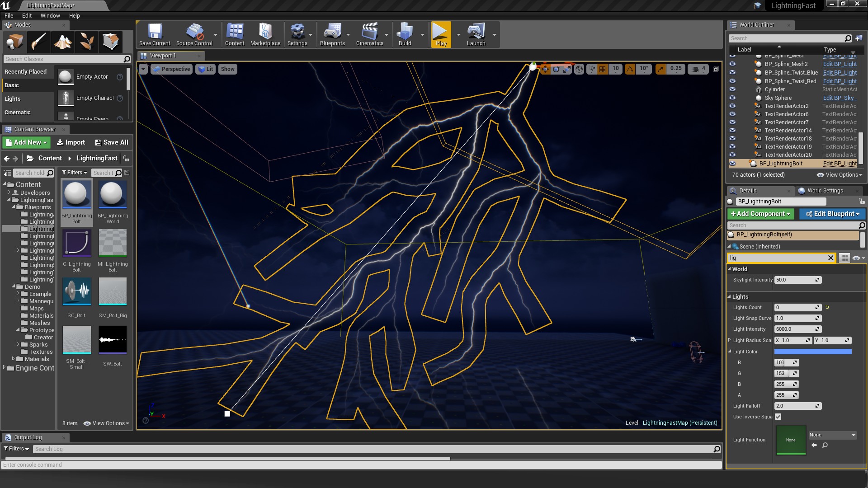Go back in Content Browser history
The height and width of the screenshot is (488, 868).
(6, 159)
